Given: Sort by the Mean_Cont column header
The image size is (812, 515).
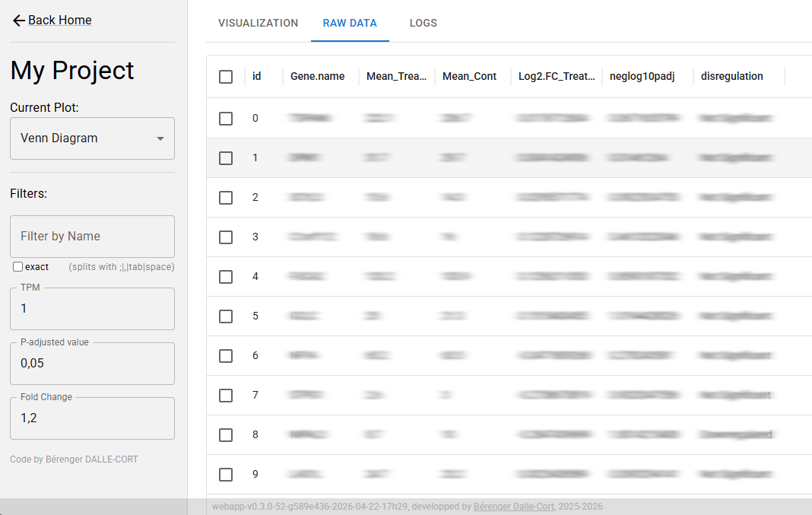Looking at the screenshot, I should tap(469, 77).
